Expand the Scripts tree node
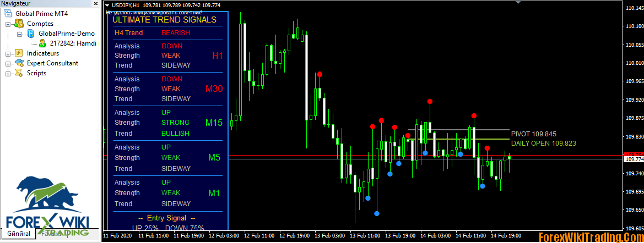The width and height of the screenshot is (644, 243). click(8, 73)
